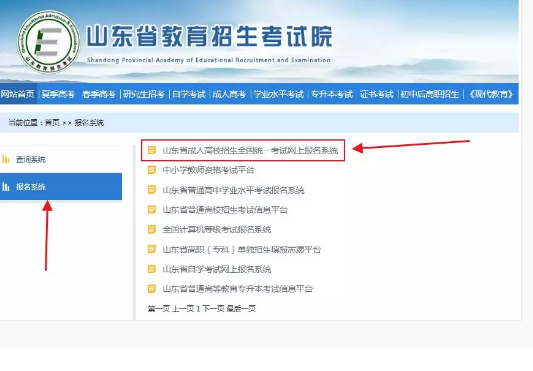Open the 夏季高考 navigation item
533x371 pixels.
(x=58, y=94)
